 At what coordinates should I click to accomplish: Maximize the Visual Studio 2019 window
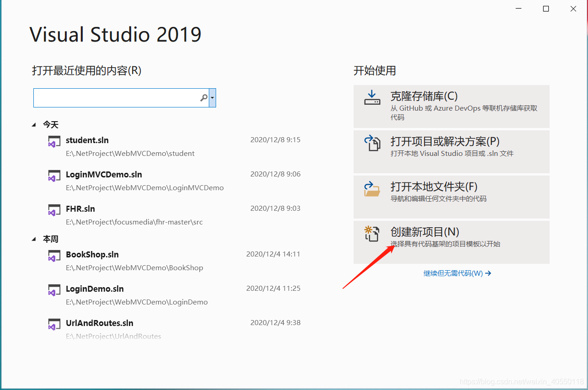(546, 9)
